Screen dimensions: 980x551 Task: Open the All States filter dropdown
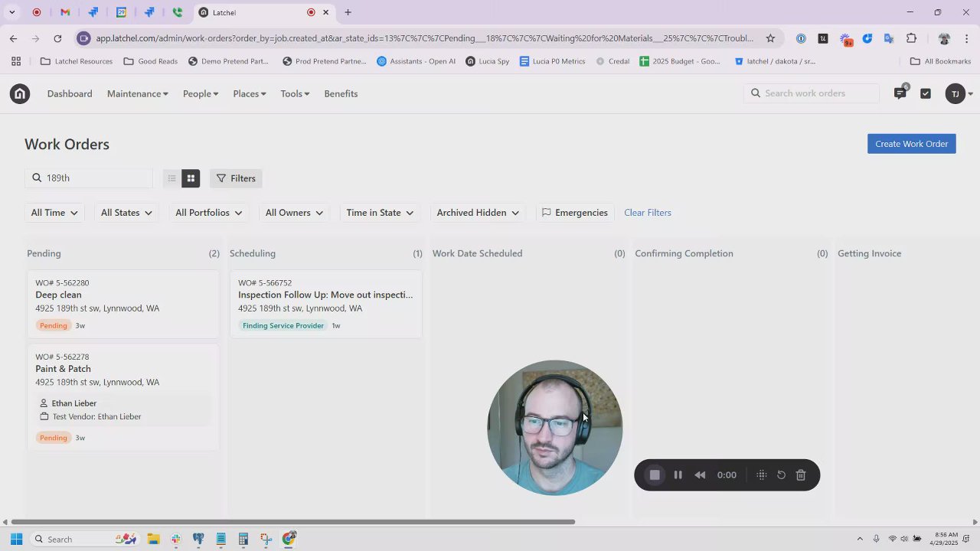(127, 213)
